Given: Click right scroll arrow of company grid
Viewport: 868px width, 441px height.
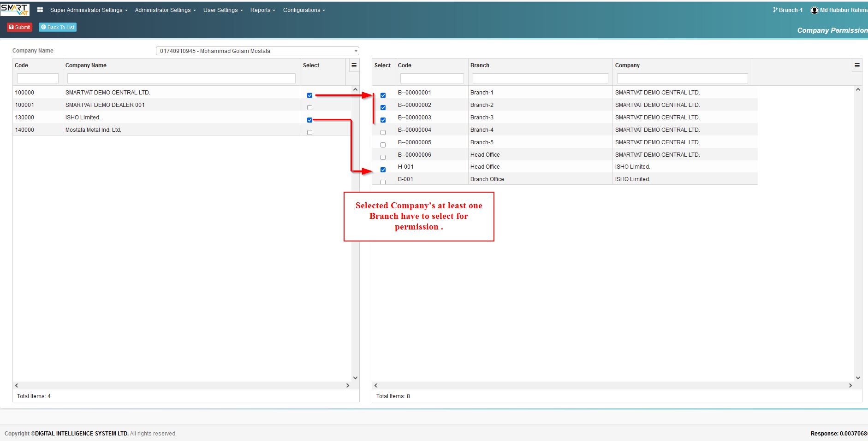Looking at the screenshot, I should [x=348, y=385].
